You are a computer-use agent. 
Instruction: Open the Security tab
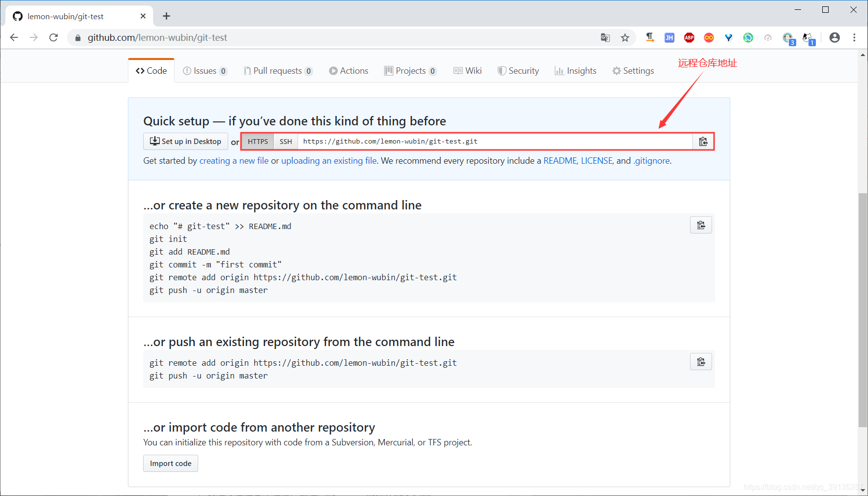(x=518, y=71)
